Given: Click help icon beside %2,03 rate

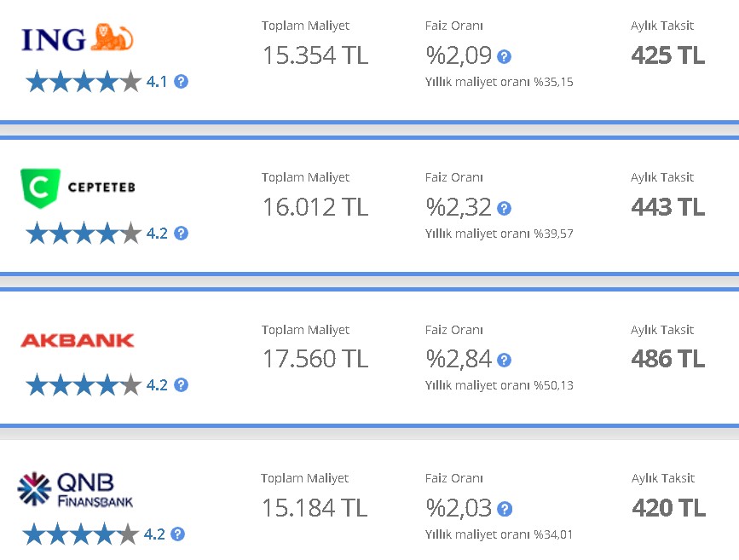Looking at the screenshot, I should (505, 509).
